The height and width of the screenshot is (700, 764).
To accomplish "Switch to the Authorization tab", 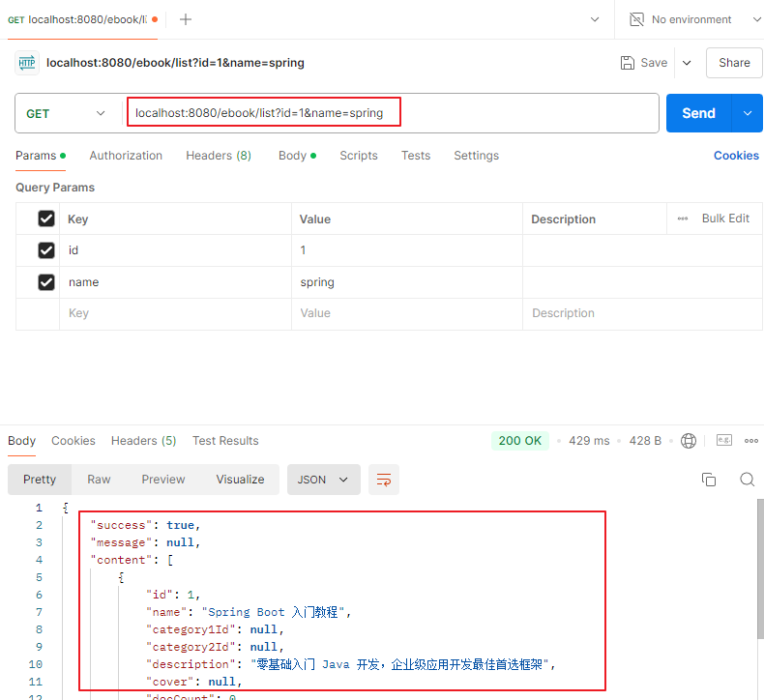I will point(126,156).
